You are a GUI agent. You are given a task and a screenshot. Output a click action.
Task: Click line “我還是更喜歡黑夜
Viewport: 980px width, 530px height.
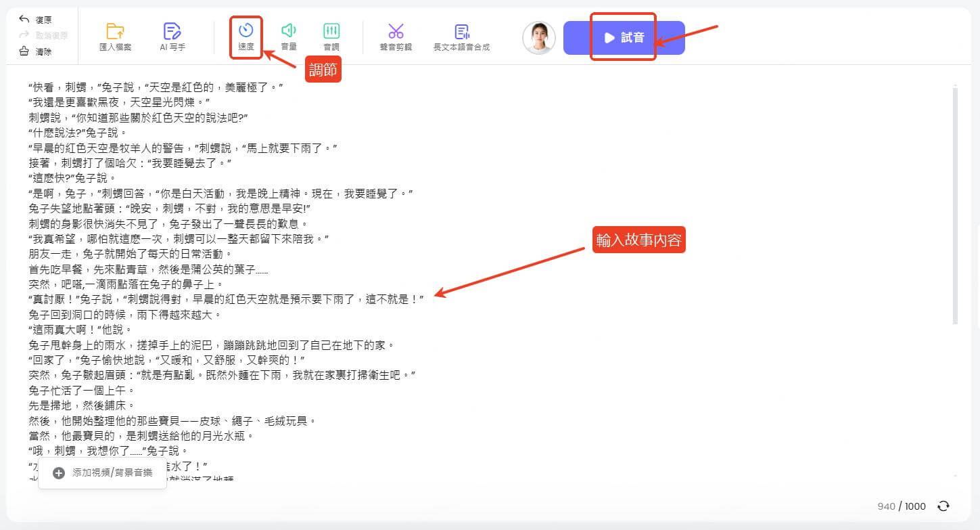119,102
